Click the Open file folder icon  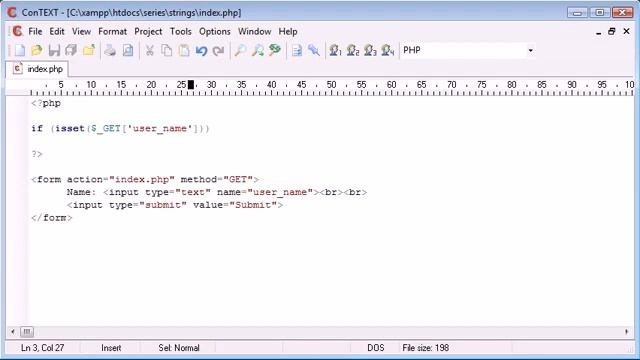click(37, 51)
